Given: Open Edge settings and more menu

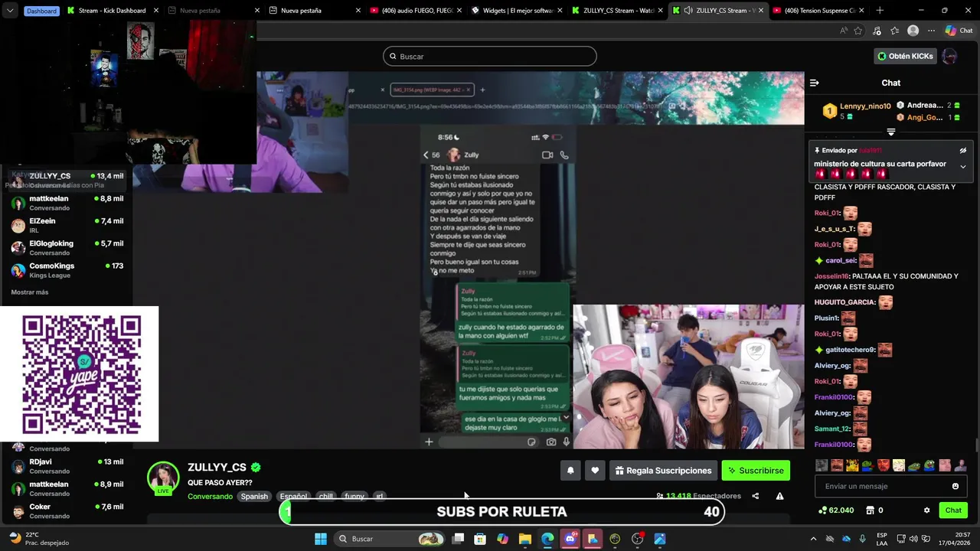Looking at the screenshot, I should click(x=931, y=31).
